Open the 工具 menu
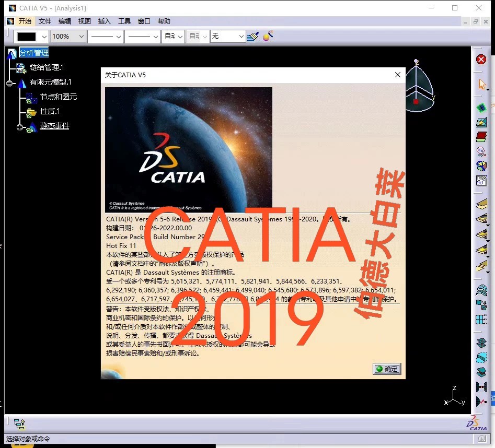495x448 pixels. (124, 21)
